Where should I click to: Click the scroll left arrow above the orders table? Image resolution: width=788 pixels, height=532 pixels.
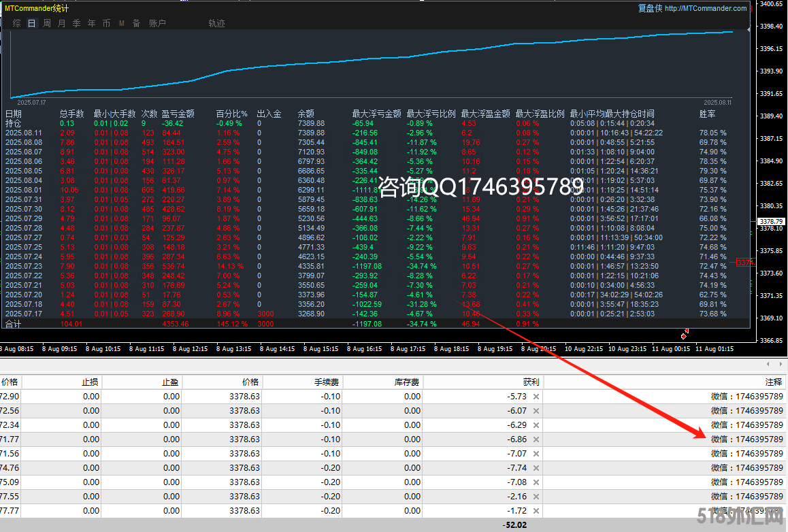[x=769, y=364]
